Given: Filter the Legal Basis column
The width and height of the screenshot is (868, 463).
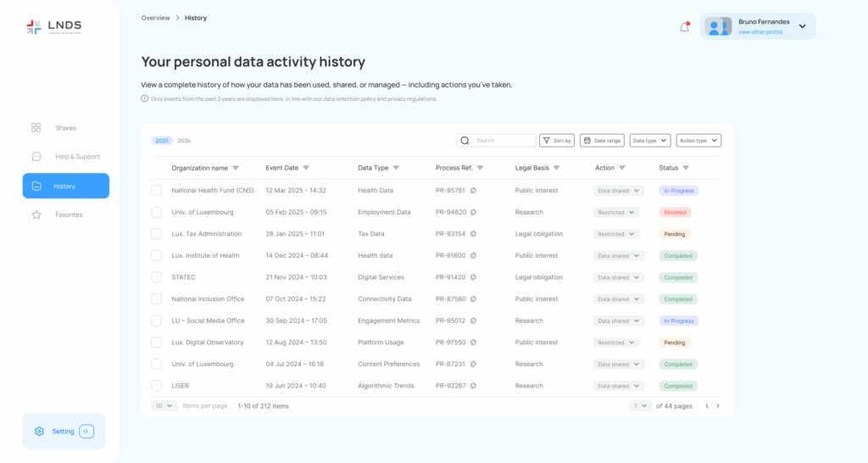Looking at the screenshot, I should [556, 168].
